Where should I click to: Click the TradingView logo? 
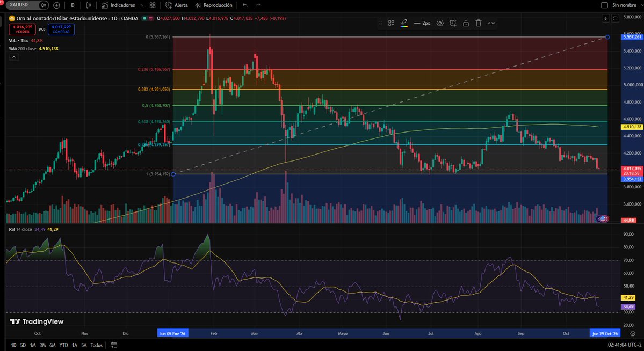37,321
